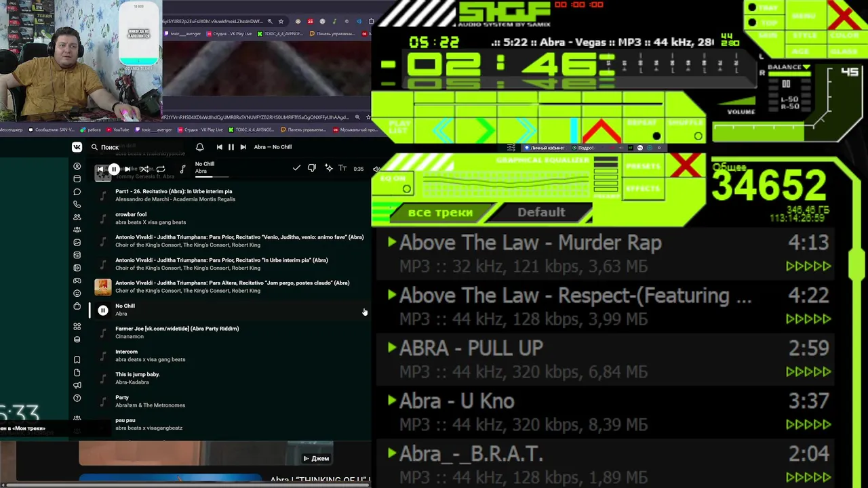Select Abra - U Kno track
Viewport: 868px width, 488px height.
pyautogui.click(x=605, y=412)
